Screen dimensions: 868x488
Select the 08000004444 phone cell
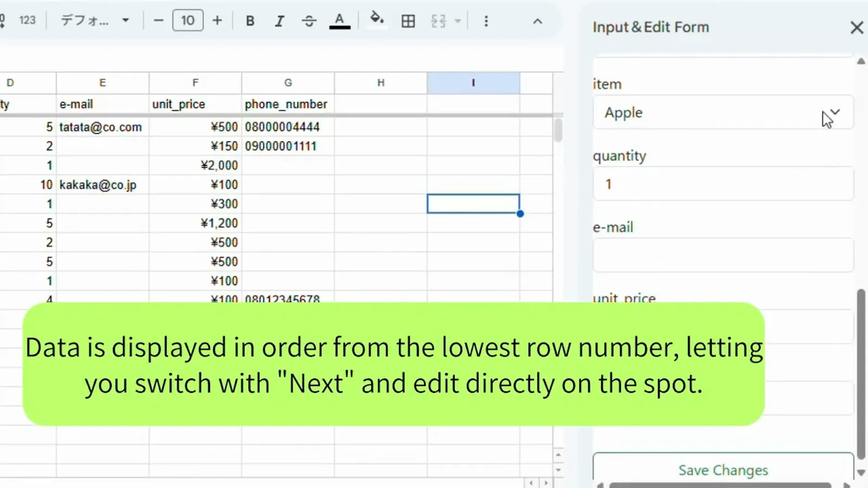coord(288,127)
